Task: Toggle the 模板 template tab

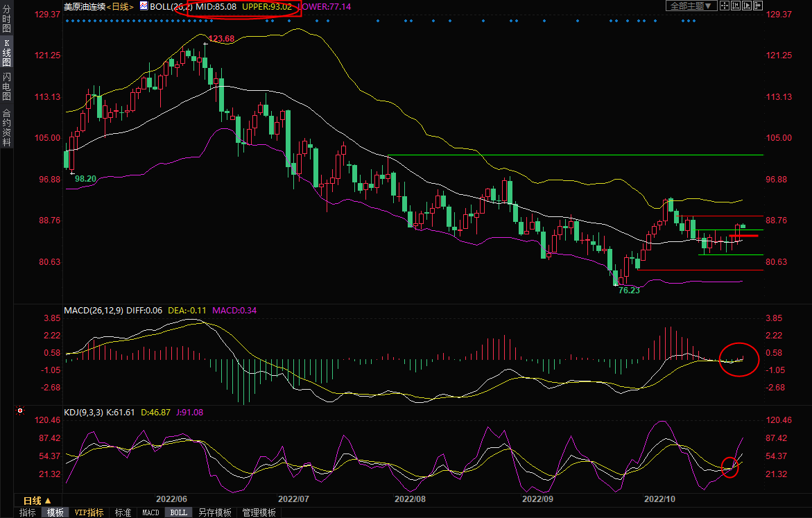Action: pyautogui.click(x=55, y=512)
